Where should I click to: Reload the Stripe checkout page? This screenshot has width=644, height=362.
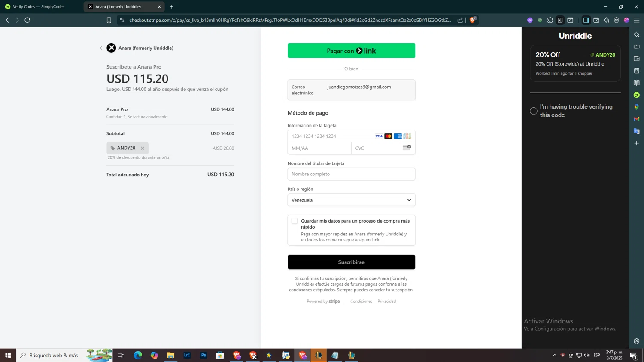tap(27, 20)
